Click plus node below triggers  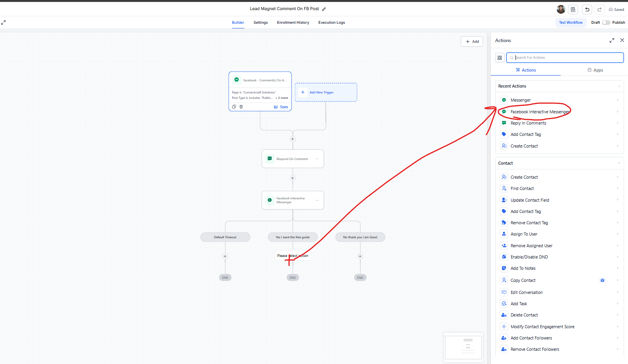click(293, 139)
